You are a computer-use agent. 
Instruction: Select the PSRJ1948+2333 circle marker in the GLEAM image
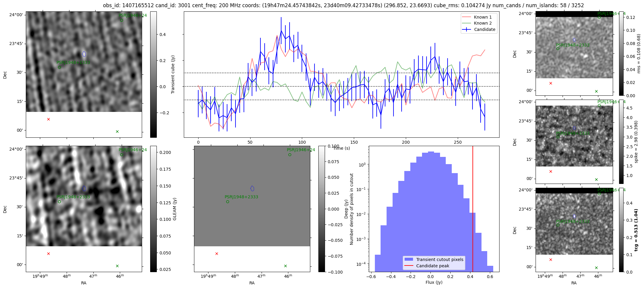tap(59, 202)
